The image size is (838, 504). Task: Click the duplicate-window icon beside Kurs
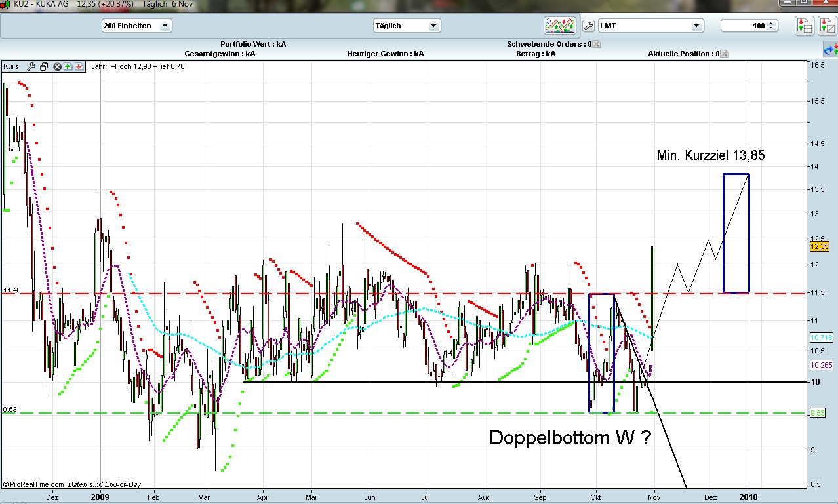point(44,66)
